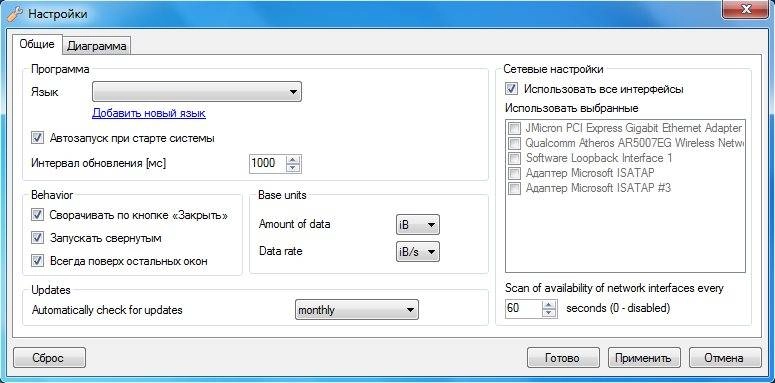Viewport: 775px width, 383px height.
Task: Check Адаптер Microsoft ISATAP #3
Action: (515, 188)
